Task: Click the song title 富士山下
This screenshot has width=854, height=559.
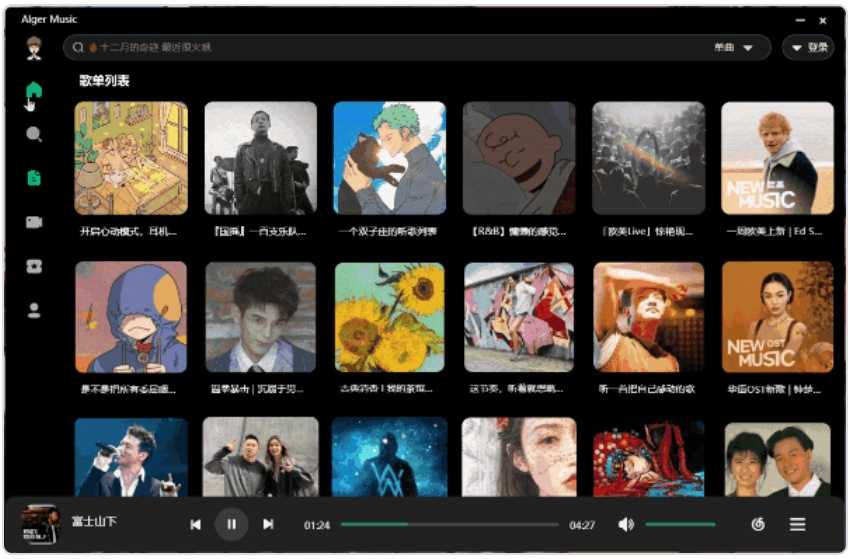Action: pos(94,521)
